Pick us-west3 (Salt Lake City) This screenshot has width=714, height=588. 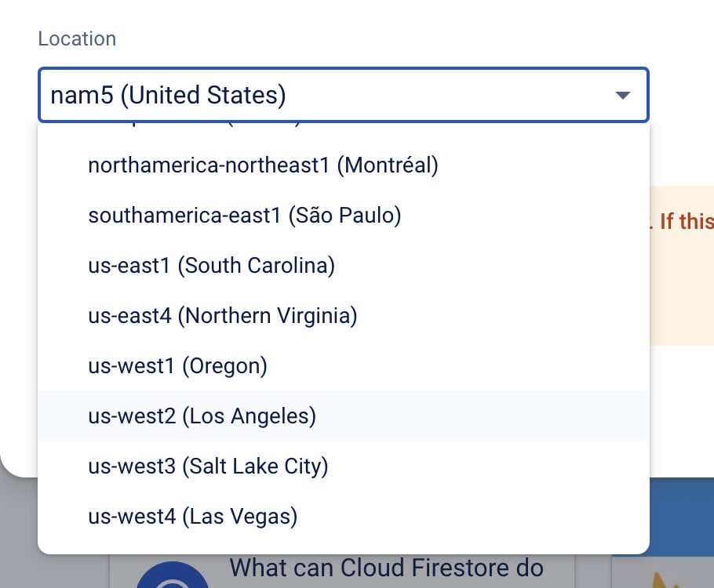pyautogui.click(x=344, y=466)
